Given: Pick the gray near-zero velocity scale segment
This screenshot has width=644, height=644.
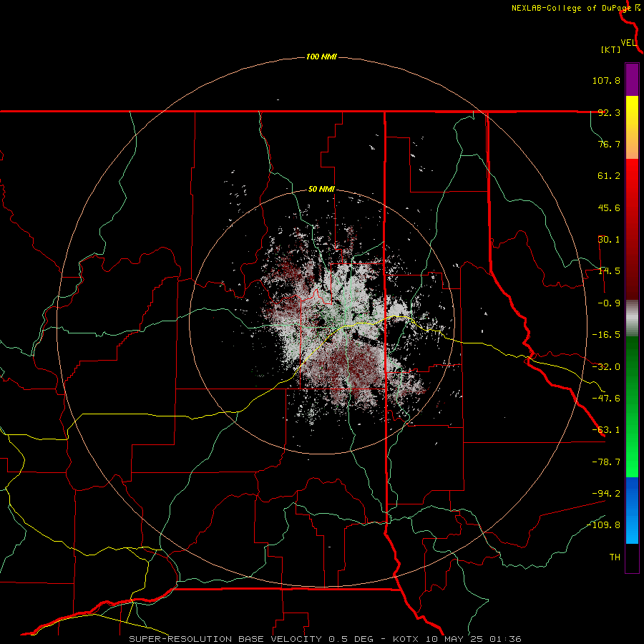Looking at the screenshot, I should pos(632,318).
